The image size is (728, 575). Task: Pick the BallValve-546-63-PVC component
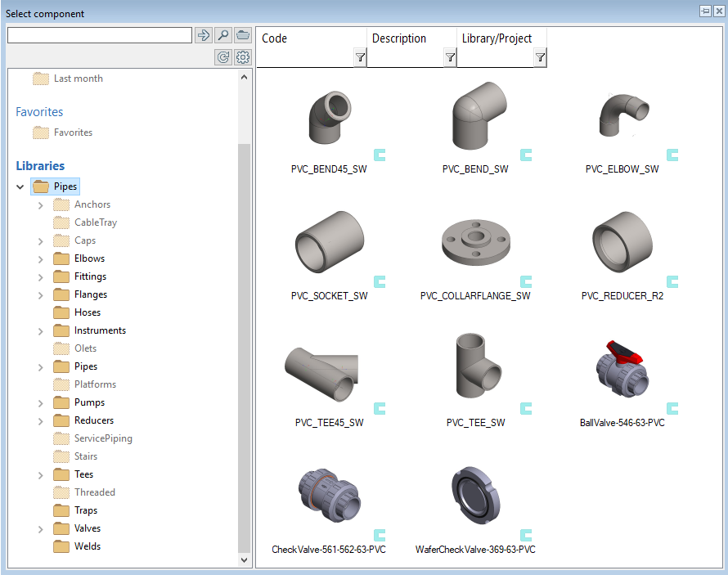click(622, 376)
